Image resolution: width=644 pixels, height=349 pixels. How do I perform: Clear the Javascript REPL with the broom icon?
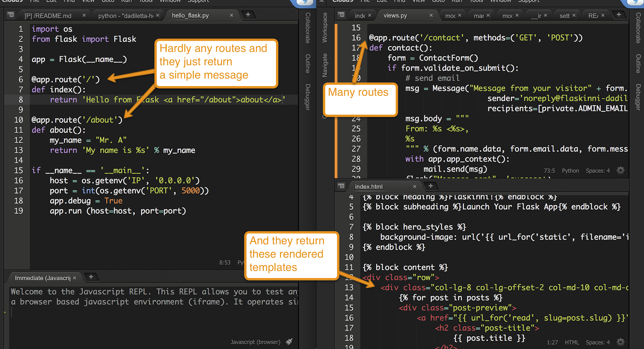pyautogui.click(x=289, y=342)
